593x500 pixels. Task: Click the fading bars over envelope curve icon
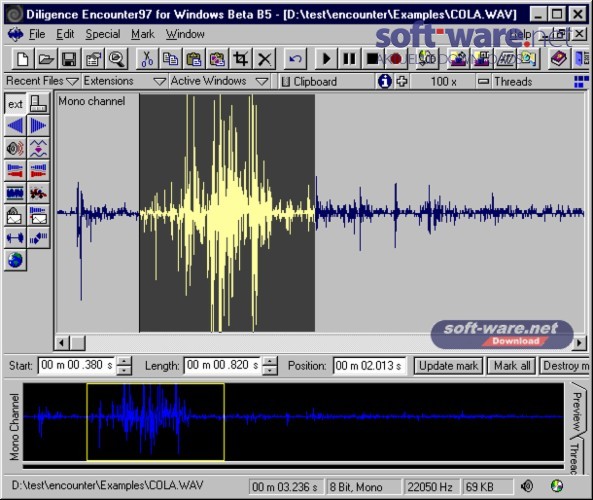point(38,215)
